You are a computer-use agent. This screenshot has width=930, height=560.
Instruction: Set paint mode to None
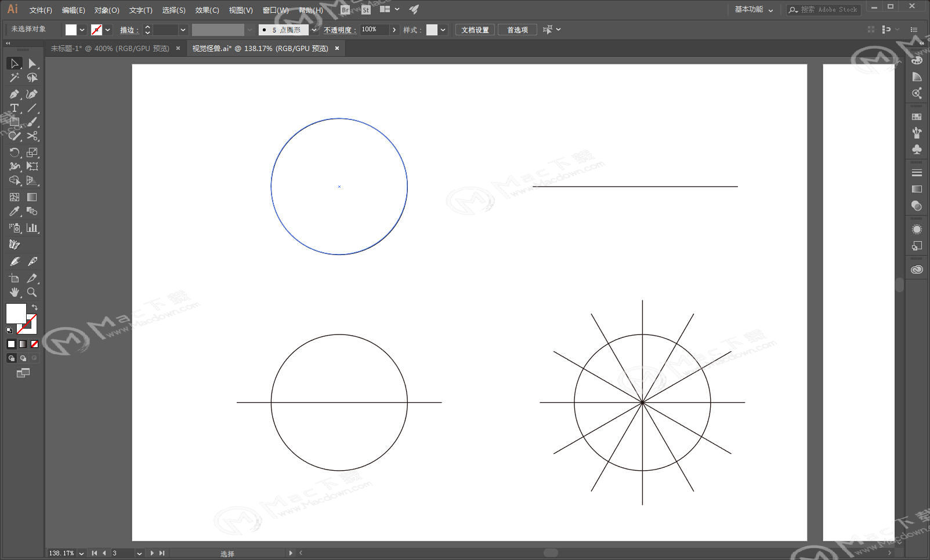(34, 344)
